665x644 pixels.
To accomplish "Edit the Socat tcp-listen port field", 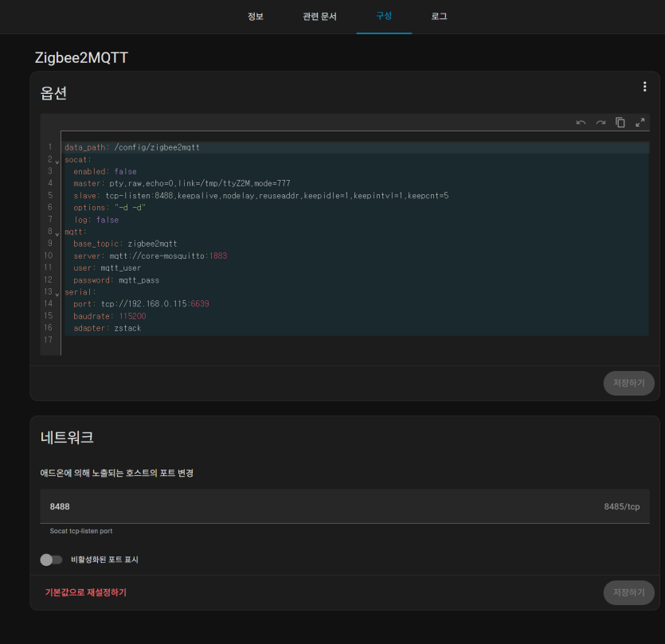I will pos(344,506).
